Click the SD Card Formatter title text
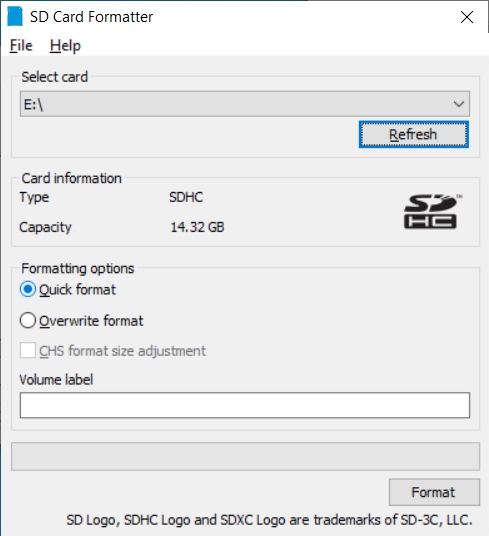 click(92, 17)
